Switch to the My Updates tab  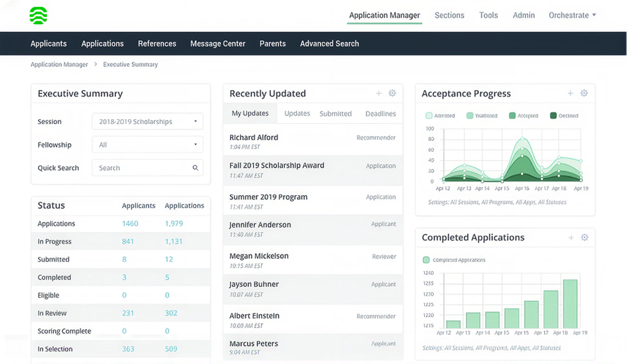(250, 114)
